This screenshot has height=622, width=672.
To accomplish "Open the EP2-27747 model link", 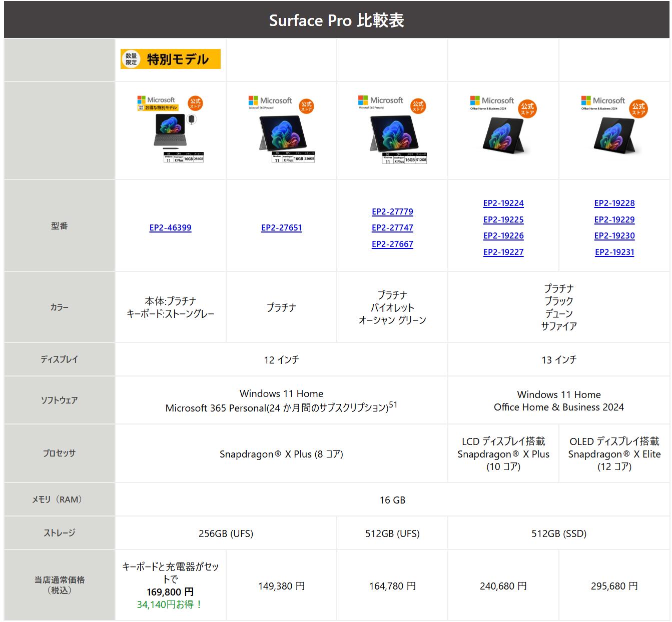I will (392, 228).
